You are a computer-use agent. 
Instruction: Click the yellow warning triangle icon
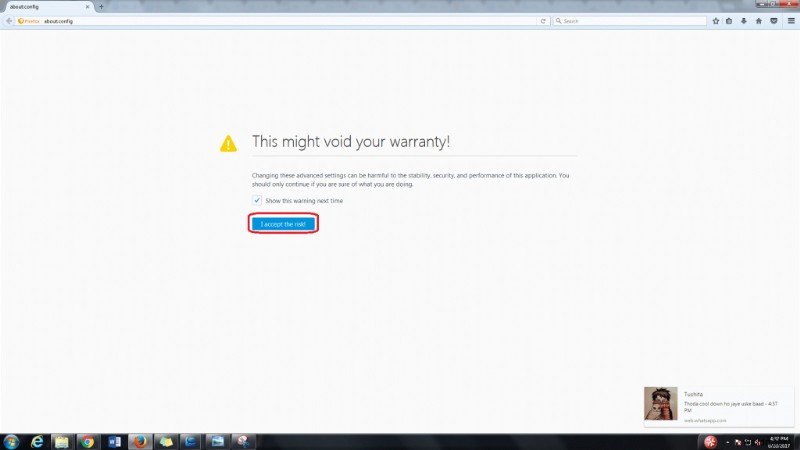pyautogui.click(x=228, y=144)
